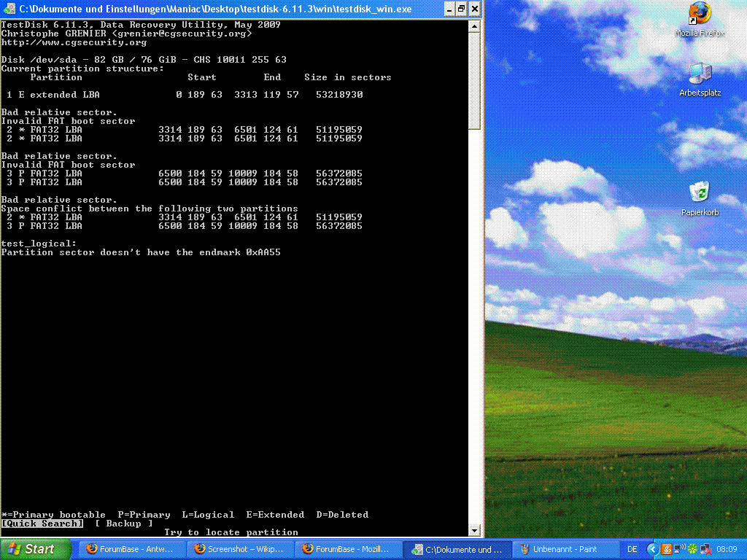747x560 pixels.
Task: Click the DE language indicator
Action: [x=632, y=549]
